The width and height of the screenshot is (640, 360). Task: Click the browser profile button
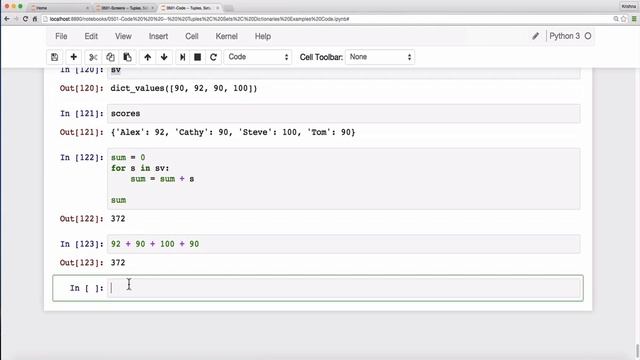point(629,6)
